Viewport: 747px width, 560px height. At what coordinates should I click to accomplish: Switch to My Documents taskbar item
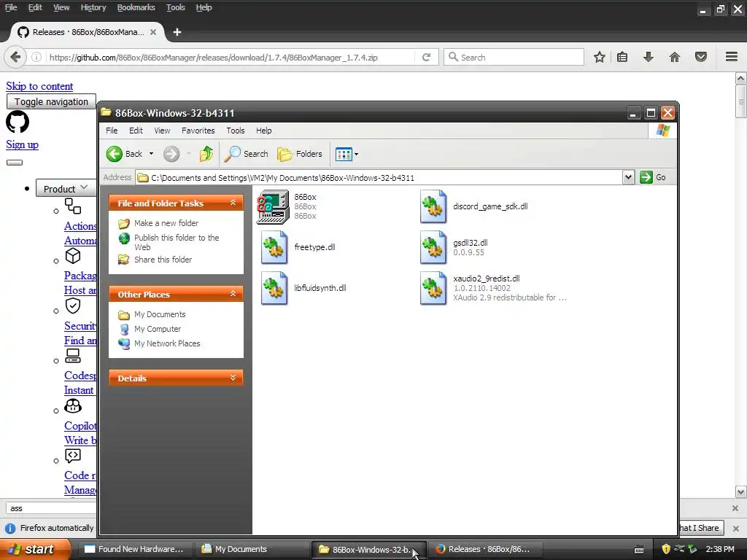pos(252,549)
